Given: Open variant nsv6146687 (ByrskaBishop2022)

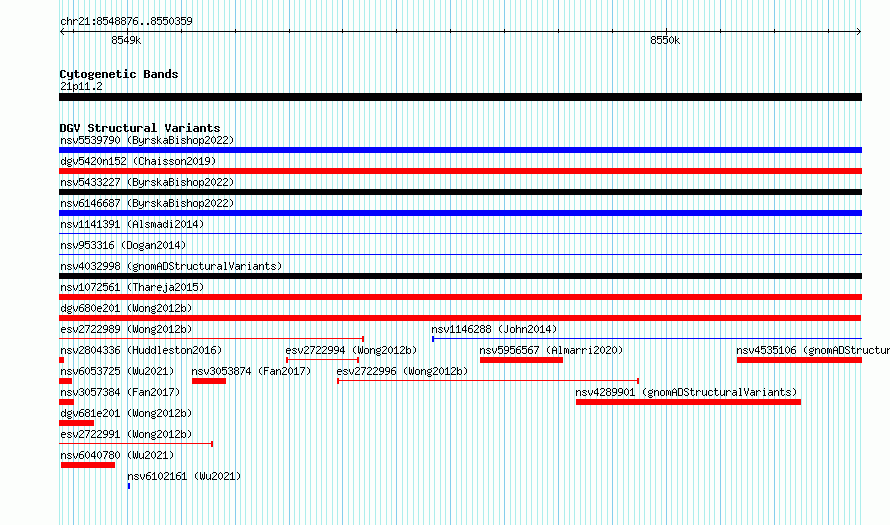Looking at the screenshot, I should 147,203.
